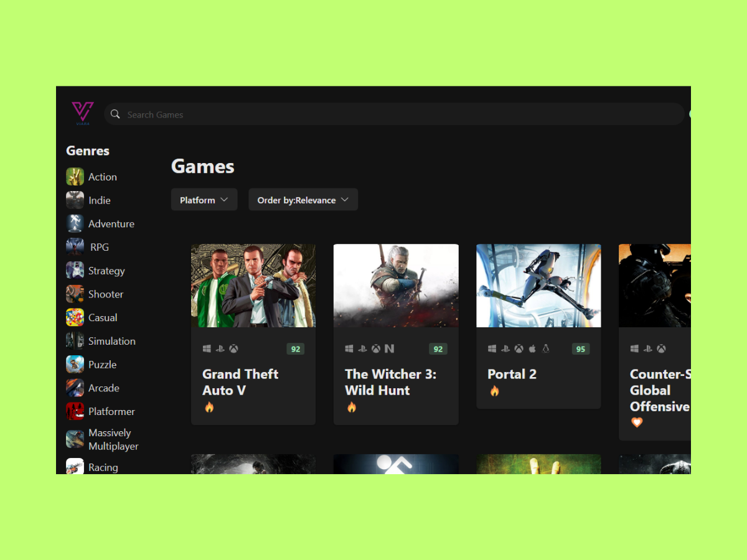747x560 pixels.
Task: Select the Strategy genre link
Action: coord(106,271)
